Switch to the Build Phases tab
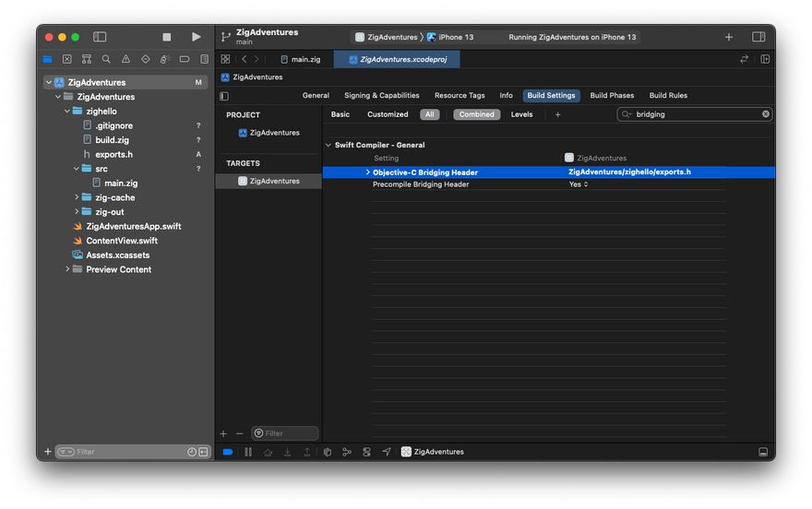This screenshot has width=812, height=509. point(612,95)
